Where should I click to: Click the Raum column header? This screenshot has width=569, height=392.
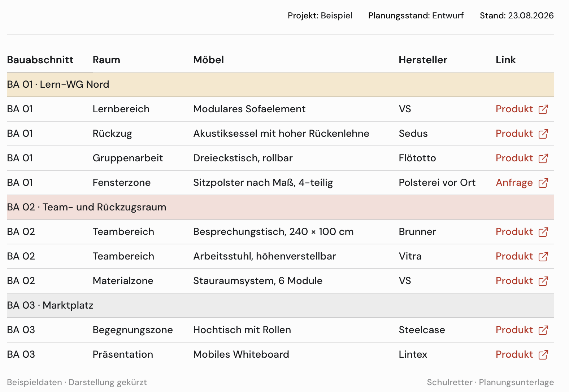[x=106, y=60]
